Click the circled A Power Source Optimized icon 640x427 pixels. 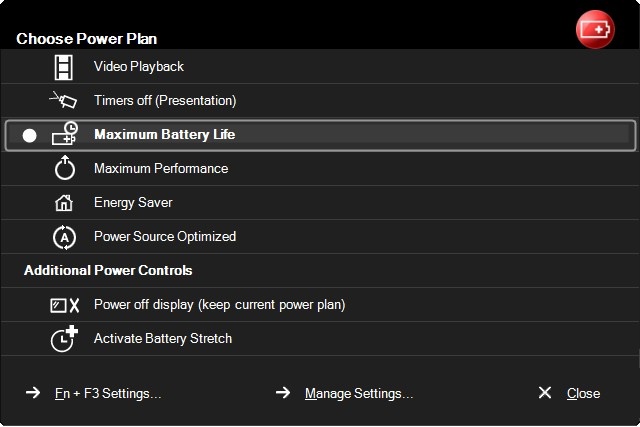coord(64,237)
